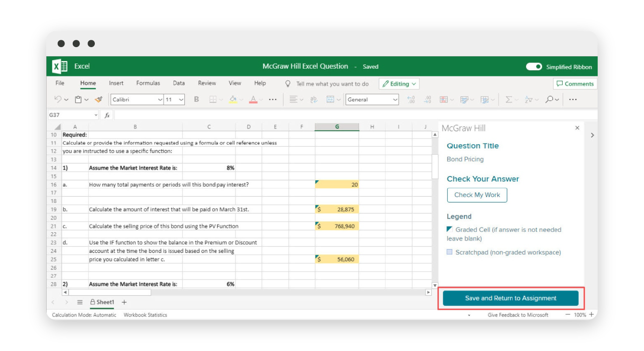This screenshot has height=351, width=644.
Task: Toggle the Simplified Ribbon switch
Action: [534, 67]
